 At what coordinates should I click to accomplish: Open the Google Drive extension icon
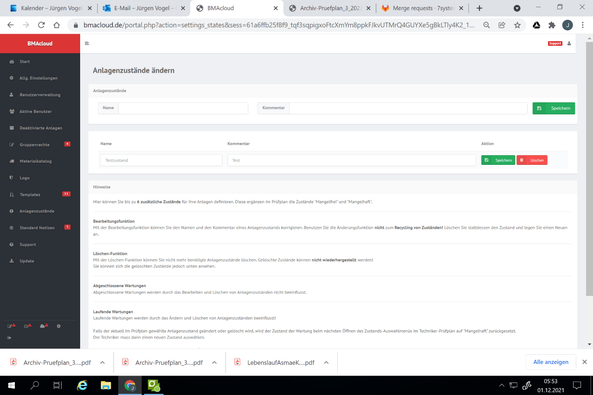tap(536, 25)
